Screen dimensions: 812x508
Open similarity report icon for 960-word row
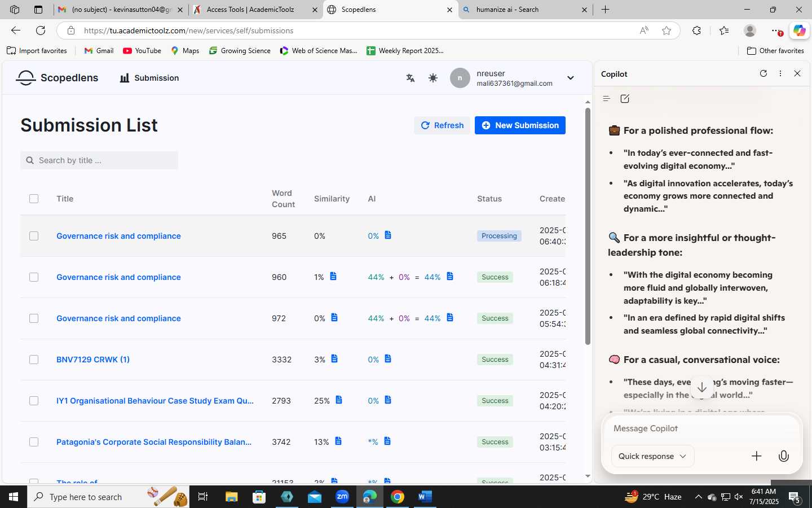point(333,276)
